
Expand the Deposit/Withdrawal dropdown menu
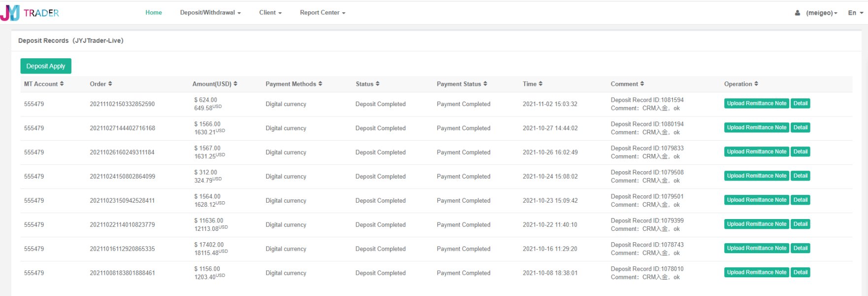tap(210, 13)
